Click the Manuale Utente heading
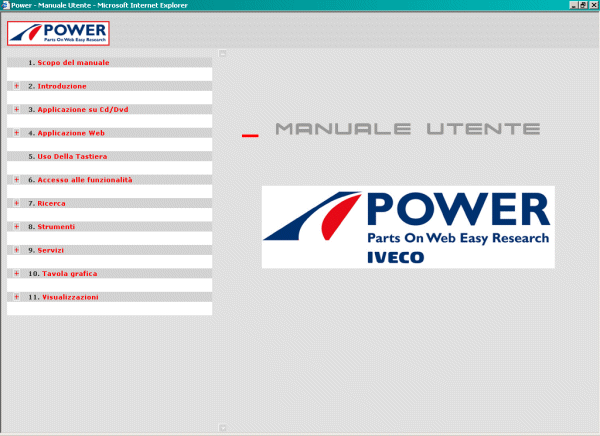The height and width of the screenshot is (436, 600). pos(406,130)
